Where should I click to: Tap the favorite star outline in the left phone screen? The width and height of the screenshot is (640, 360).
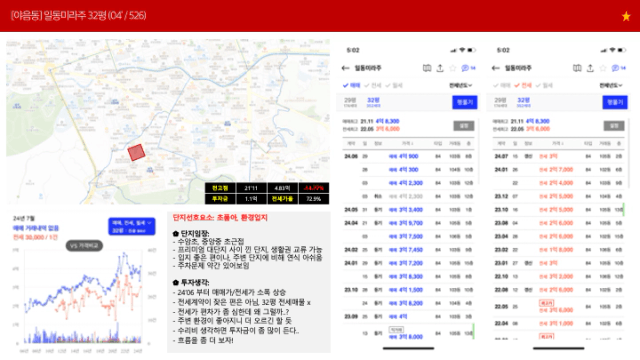click(452, 68)
